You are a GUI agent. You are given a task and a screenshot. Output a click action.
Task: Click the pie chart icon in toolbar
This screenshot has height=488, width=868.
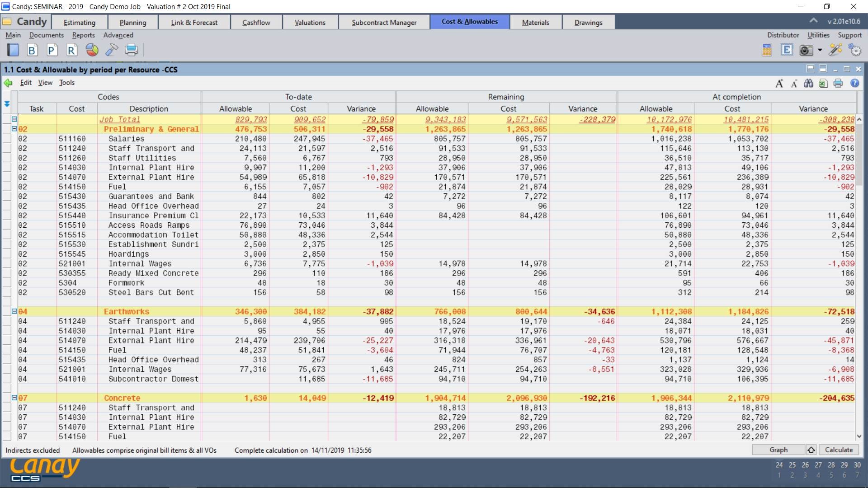[92, 50]
